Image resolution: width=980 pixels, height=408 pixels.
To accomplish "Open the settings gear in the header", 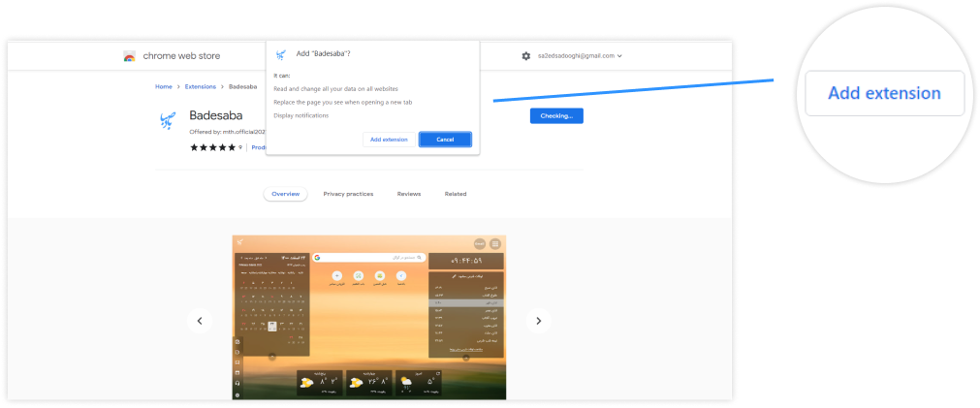I will pyautogui.click(x=525, y=55).
